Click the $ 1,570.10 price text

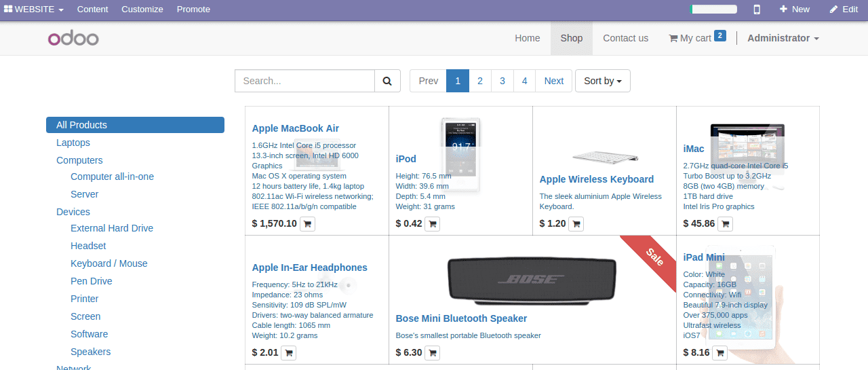coord(274,223)
